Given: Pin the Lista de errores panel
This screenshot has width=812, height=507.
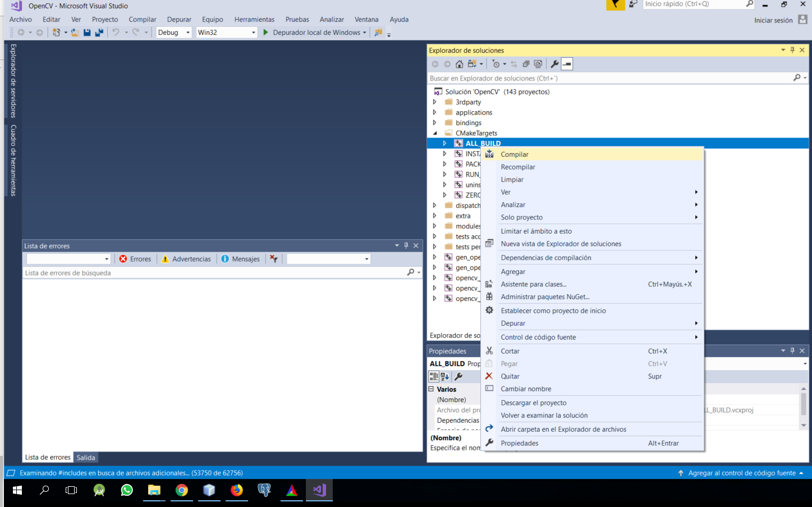Looking at the screenshot, I should (406, 246).
